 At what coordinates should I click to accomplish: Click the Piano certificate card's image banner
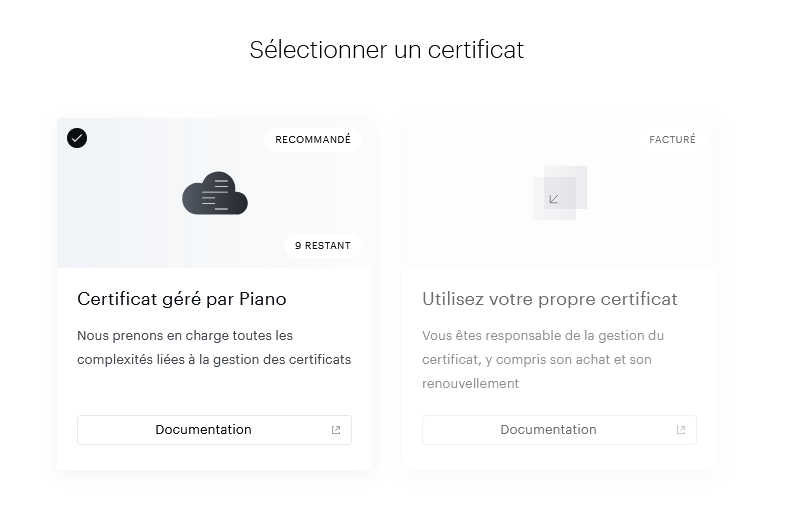130,220
